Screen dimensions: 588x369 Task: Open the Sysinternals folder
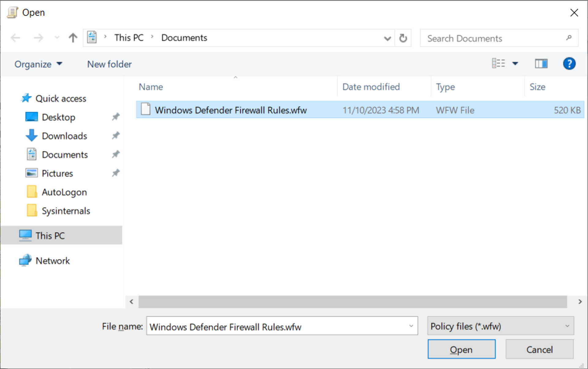coord(66,211)
